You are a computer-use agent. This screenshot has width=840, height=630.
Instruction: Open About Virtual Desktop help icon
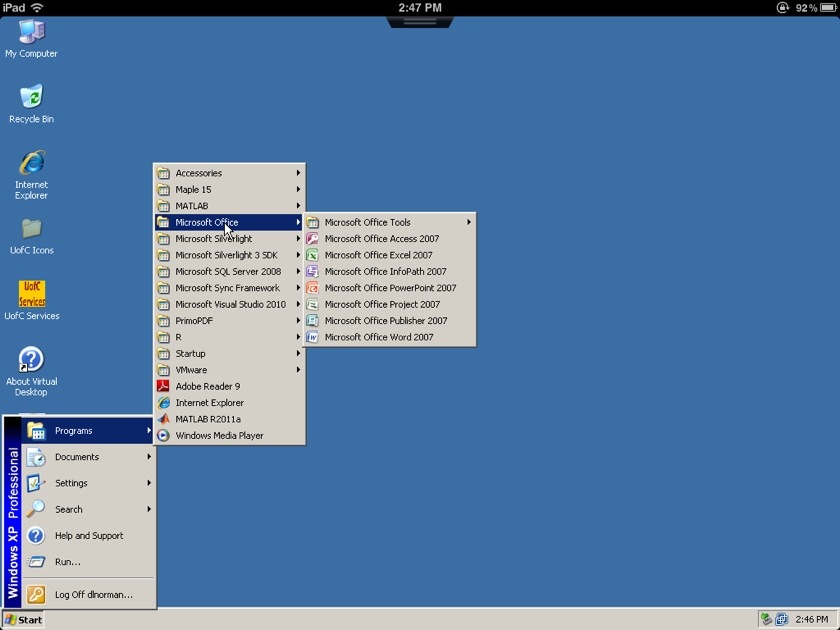tap(31, 361)
